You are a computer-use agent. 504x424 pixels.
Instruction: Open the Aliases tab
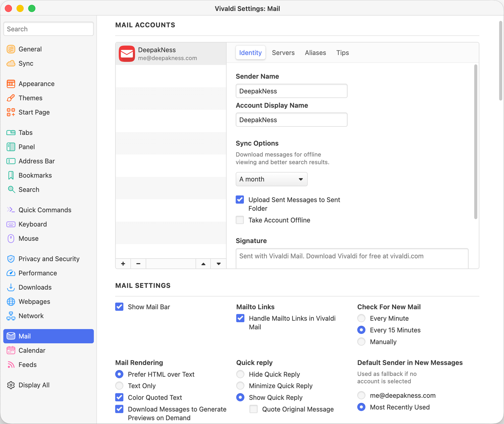click(315, 53)
